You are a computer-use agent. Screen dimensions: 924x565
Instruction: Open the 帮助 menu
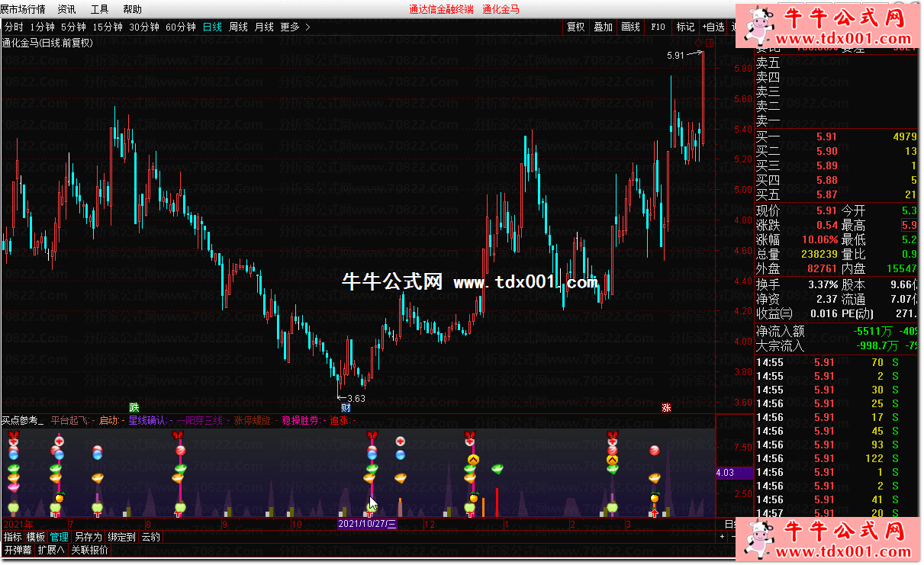click(132, 9)
